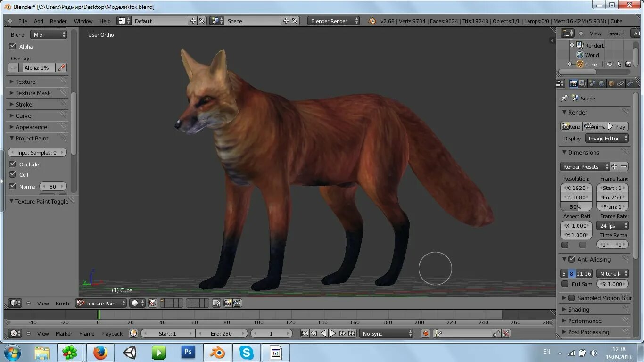Open the Brush menu in viewport header

(62, 303)
